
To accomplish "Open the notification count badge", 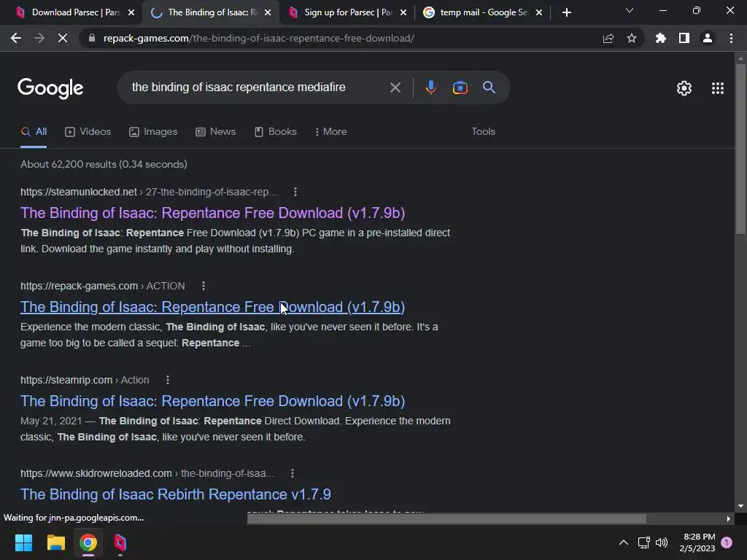I will (727, 542).
